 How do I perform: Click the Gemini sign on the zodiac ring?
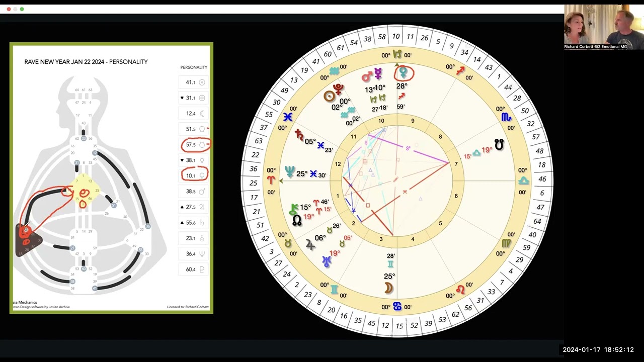335,290
